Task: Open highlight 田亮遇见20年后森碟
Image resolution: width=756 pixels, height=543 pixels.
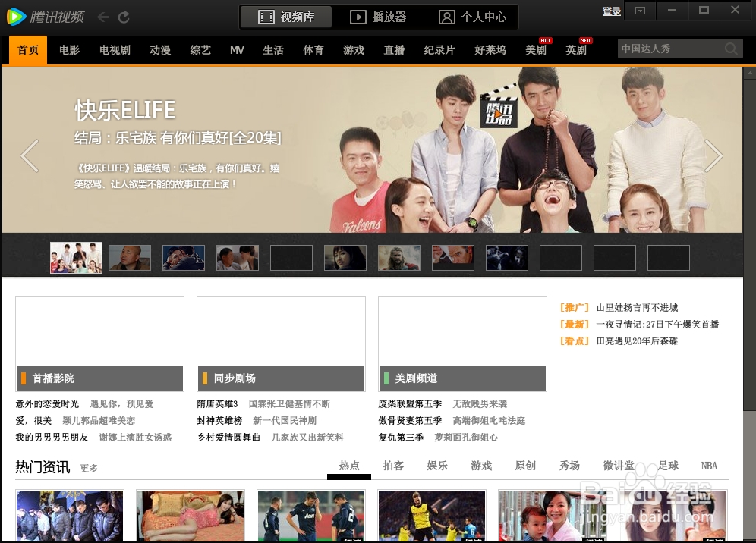Action: click(x=638, y=341)
